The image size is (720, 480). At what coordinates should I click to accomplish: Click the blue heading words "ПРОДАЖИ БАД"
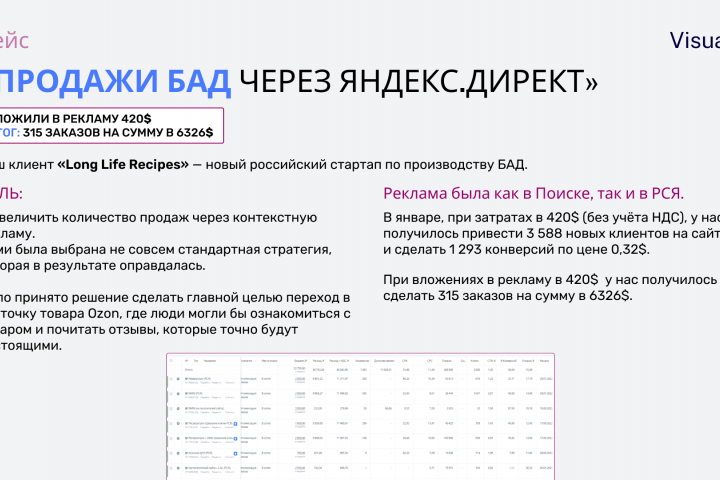point(115,81)
